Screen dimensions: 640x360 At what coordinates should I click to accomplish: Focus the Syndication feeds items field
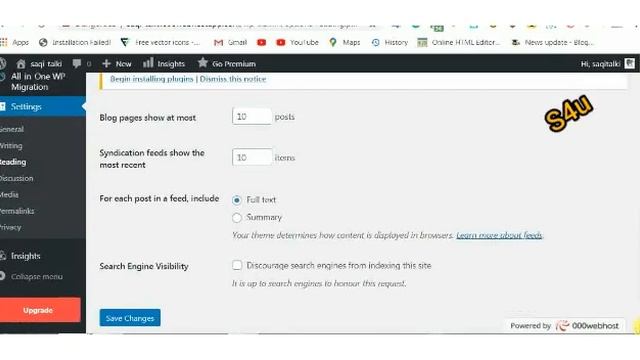click(x=252, y=157)
